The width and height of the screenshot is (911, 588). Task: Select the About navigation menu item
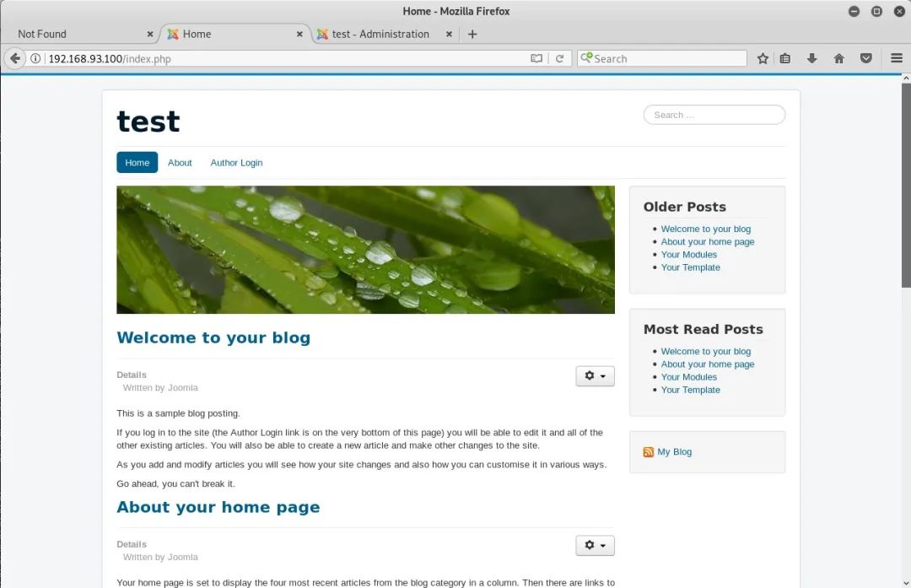(180, 163)
